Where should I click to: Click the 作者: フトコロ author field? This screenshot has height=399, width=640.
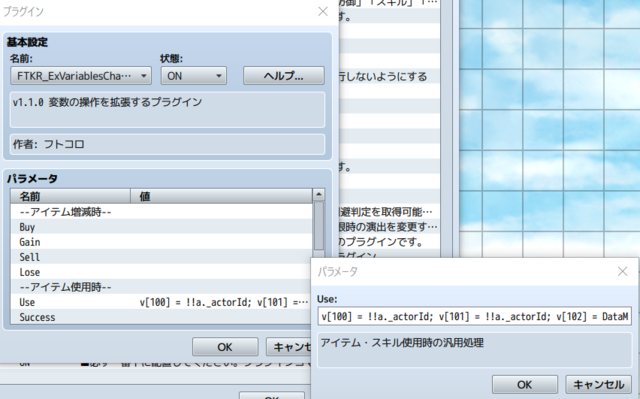click(x=167, y=144)
